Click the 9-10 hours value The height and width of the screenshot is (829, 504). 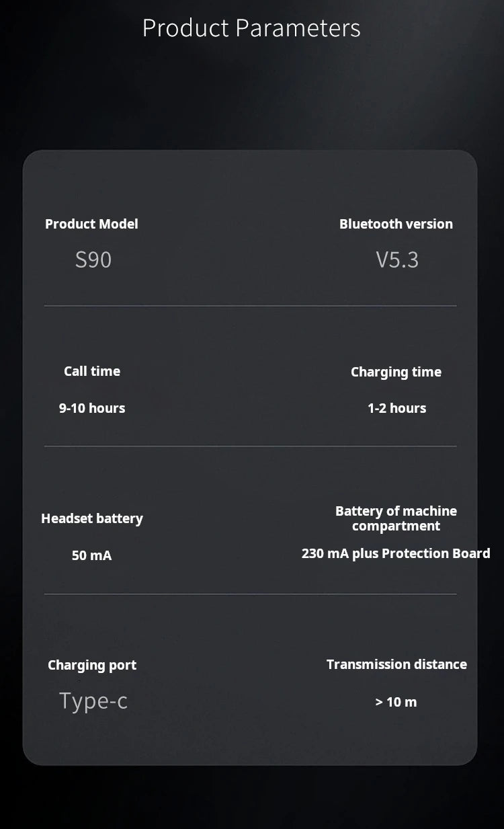(x=92, y=408)
